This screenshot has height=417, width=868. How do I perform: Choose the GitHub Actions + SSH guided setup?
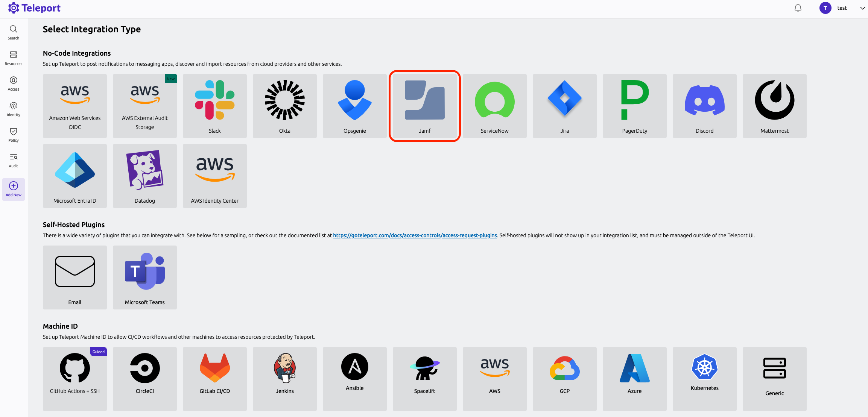(x=74, y=379)
